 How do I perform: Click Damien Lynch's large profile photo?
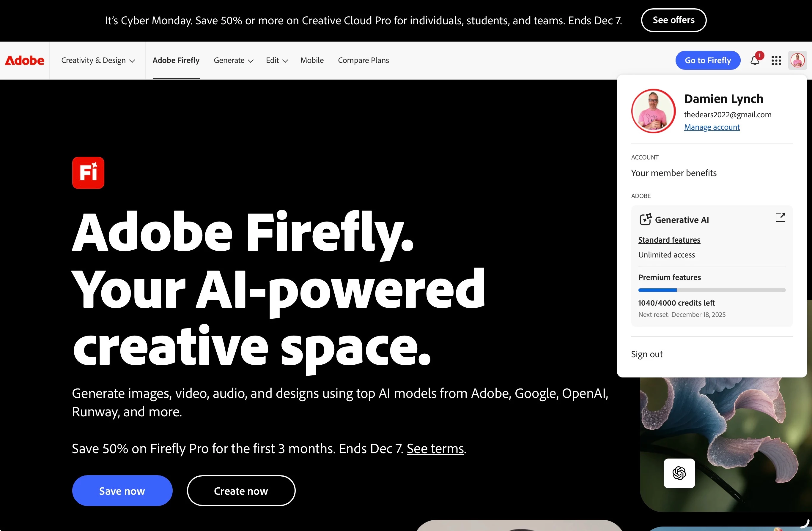[x=653, y=111]
